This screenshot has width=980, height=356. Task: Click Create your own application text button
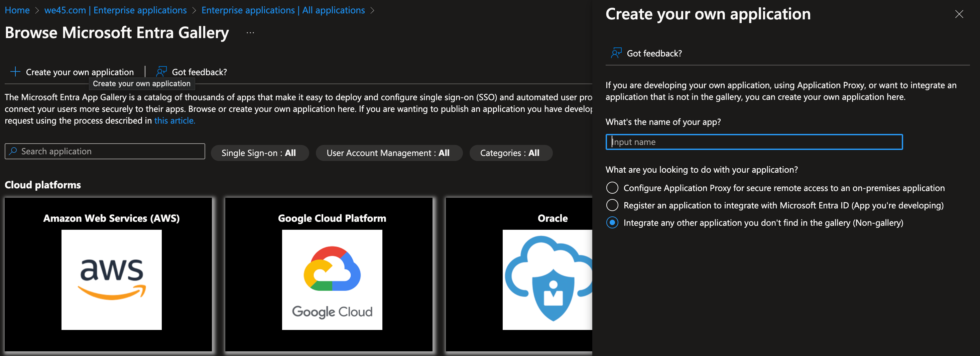coord(79,71)
